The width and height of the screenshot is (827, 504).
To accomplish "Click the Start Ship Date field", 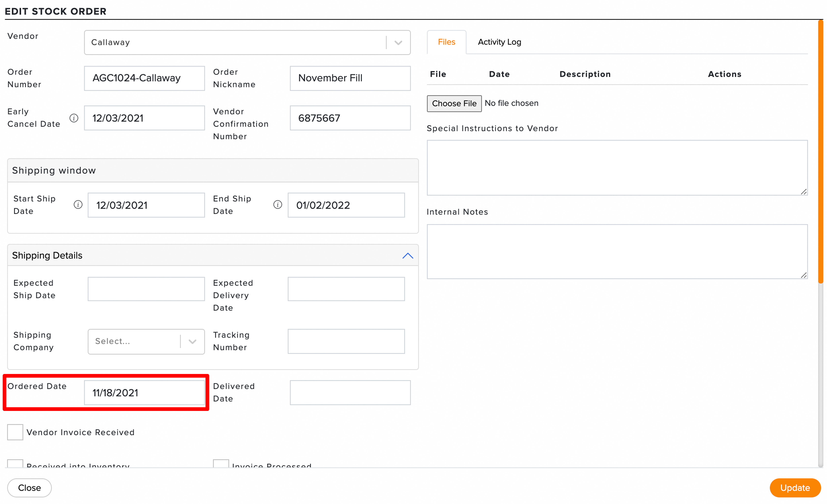I will click(x=146, y=205).
